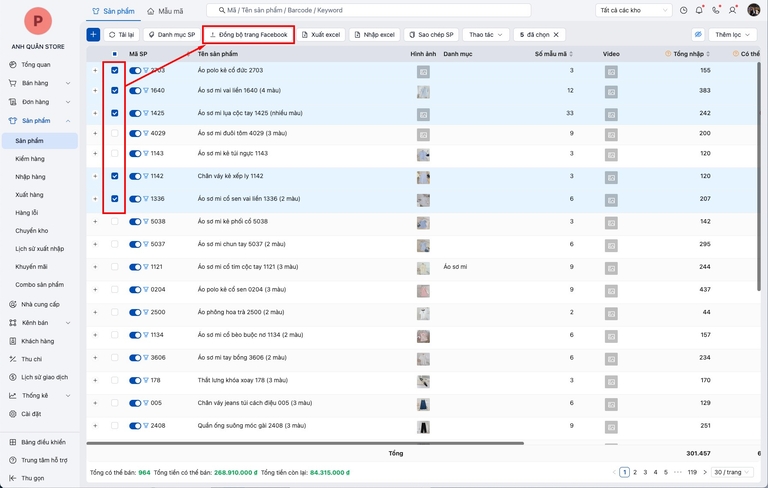The width and height of the screenshot is (768, 488).
Task: Click the image thumbnail for product 2703
Action: point(423,71)
